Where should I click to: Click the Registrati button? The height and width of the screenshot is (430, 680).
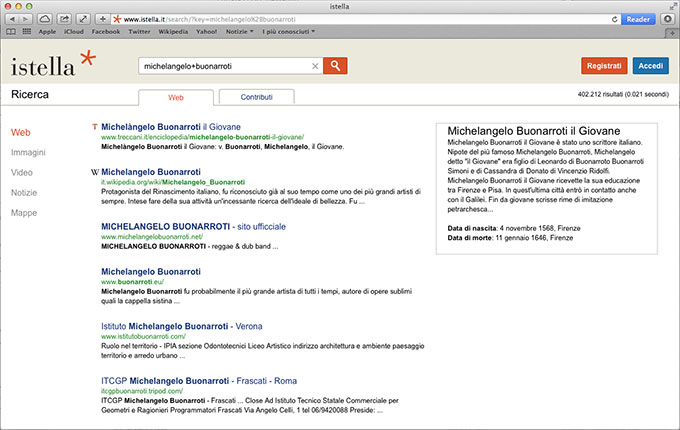click(604, 66)
